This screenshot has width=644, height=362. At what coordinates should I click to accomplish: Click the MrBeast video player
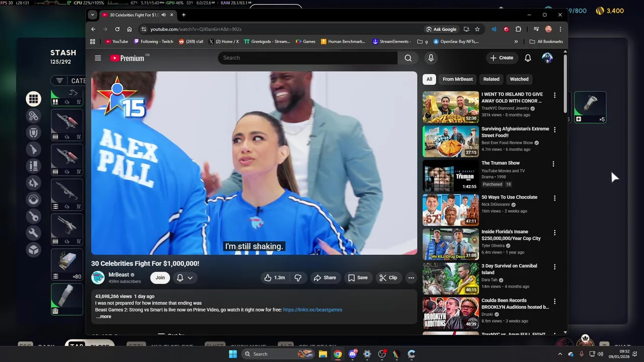[254, 163]
